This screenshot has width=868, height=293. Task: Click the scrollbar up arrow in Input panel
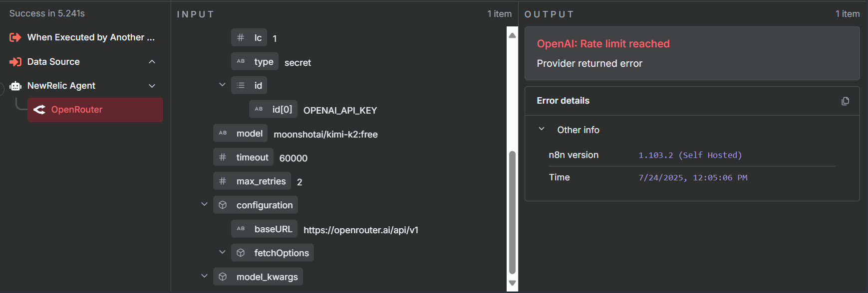click(x=512, y=35)
